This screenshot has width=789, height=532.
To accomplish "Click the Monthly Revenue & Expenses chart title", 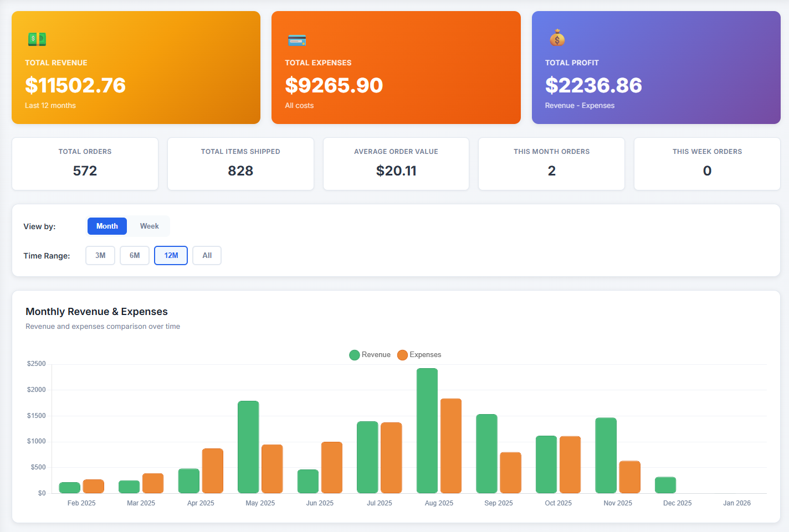I will [96, 312].
